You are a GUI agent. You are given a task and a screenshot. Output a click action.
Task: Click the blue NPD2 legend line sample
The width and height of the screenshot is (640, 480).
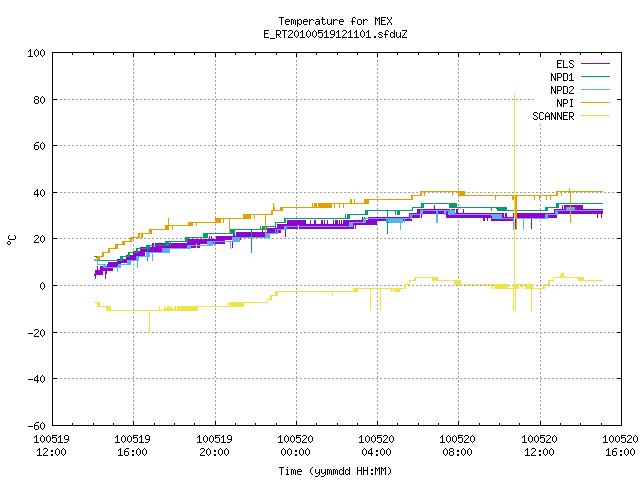click(595, 90)
